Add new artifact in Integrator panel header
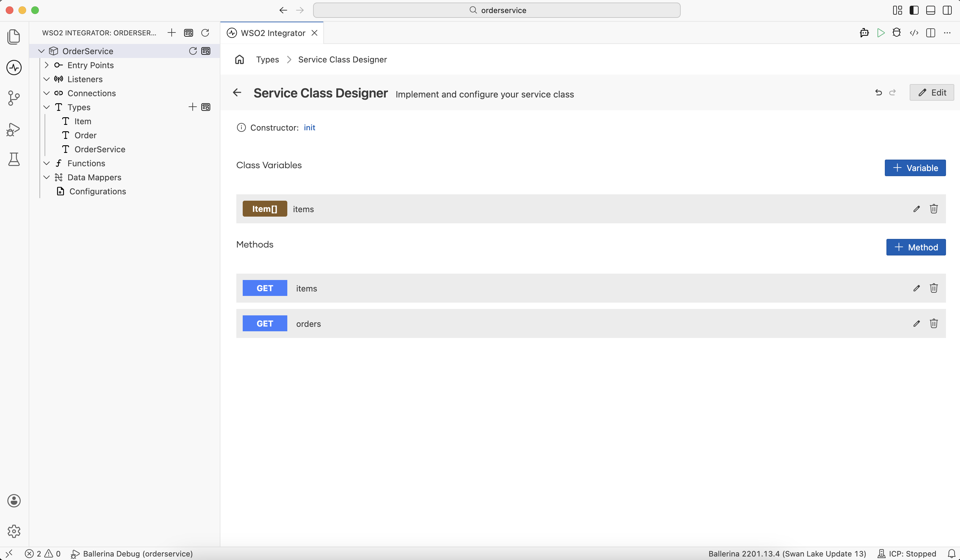This screenshot has width=960, height=560. pyautogui.click(x=172, y=33)
